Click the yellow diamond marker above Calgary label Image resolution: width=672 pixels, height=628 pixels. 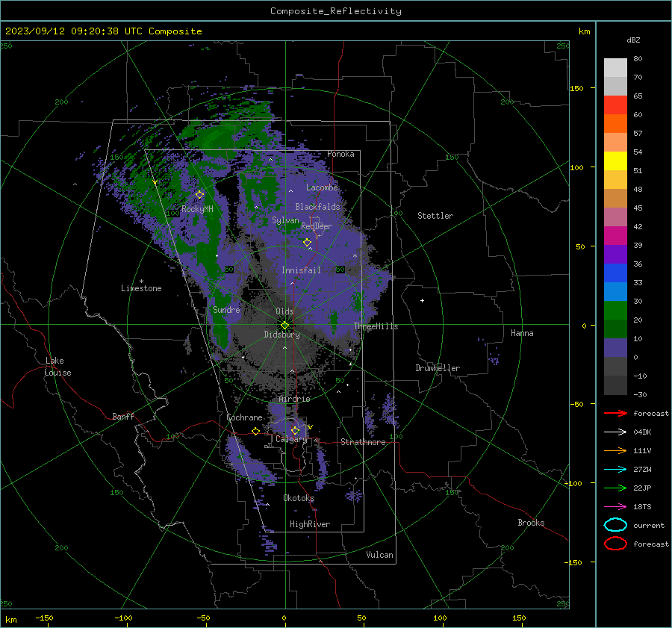pos(295,430)
